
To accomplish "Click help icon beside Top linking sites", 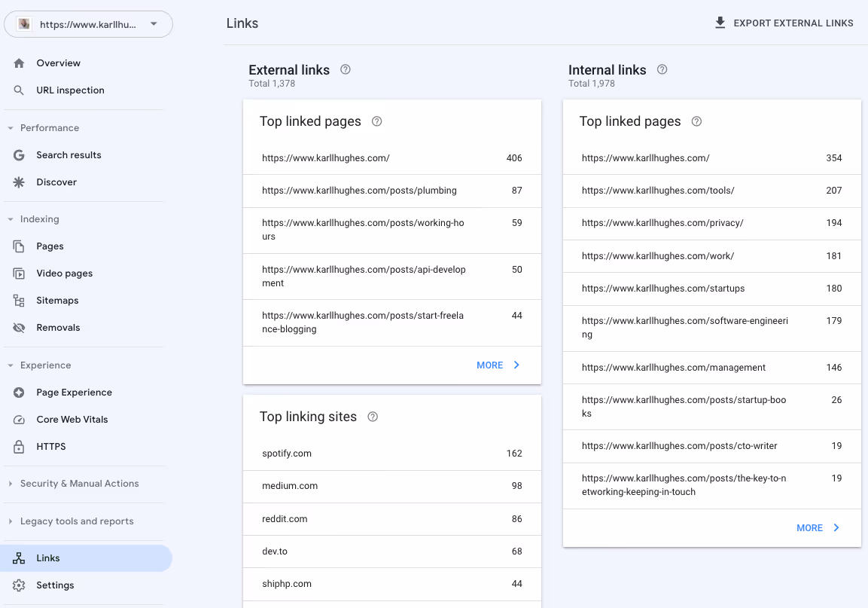I will (x=373, y=417).
